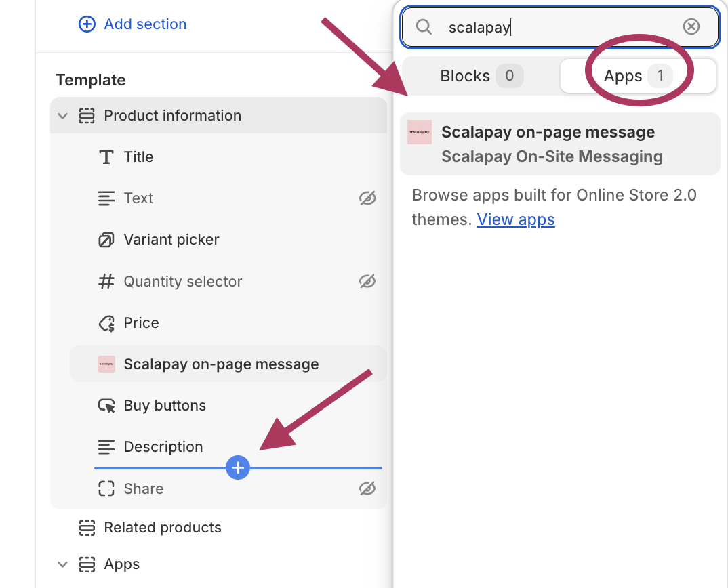
Task: Collapse the Apps section chevron
Action: 62,564
